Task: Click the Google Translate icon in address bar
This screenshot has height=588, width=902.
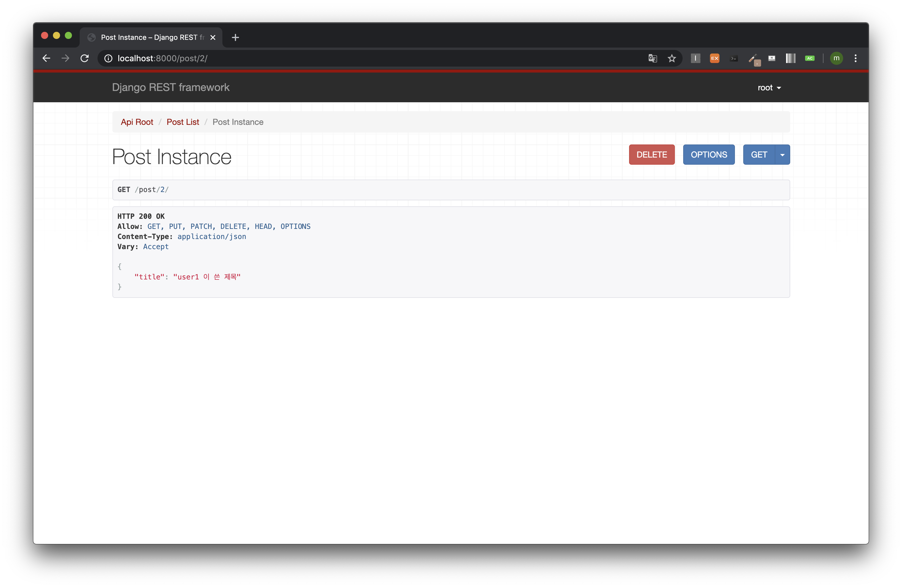Action: click(652, 58)
